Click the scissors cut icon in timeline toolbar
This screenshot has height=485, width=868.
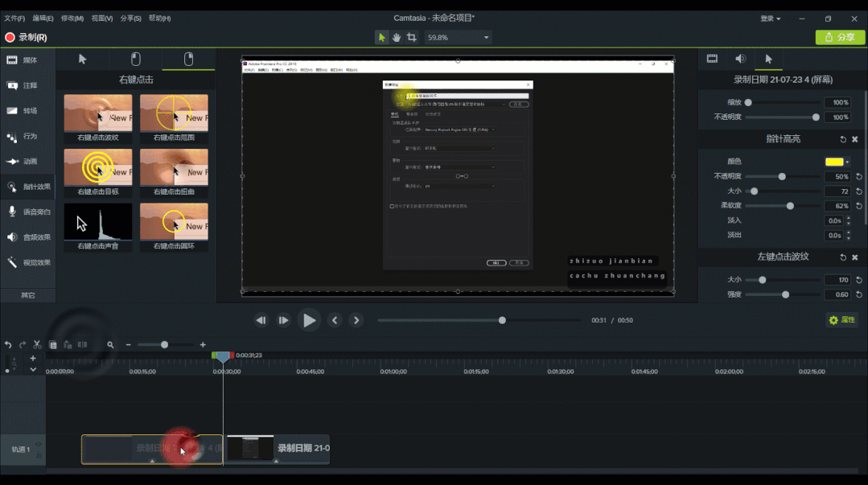[x=37, y=344]
